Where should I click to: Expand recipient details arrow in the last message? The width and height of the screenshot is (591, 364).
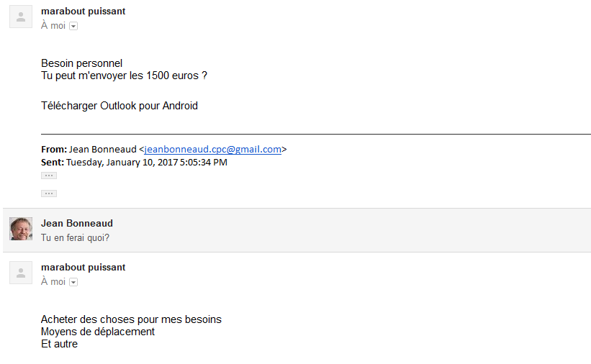click(x=73, y=282)
